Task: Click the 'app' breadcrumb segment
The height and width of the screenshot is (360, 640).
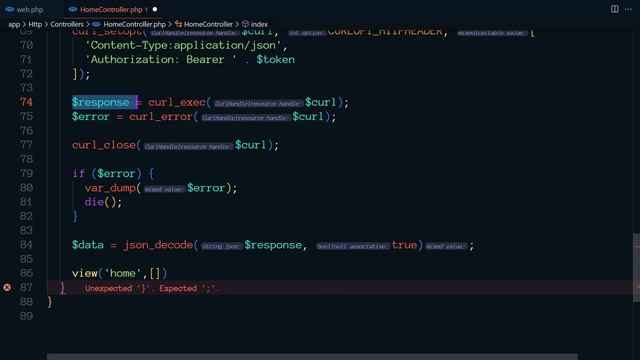Action: click(14, 24)
